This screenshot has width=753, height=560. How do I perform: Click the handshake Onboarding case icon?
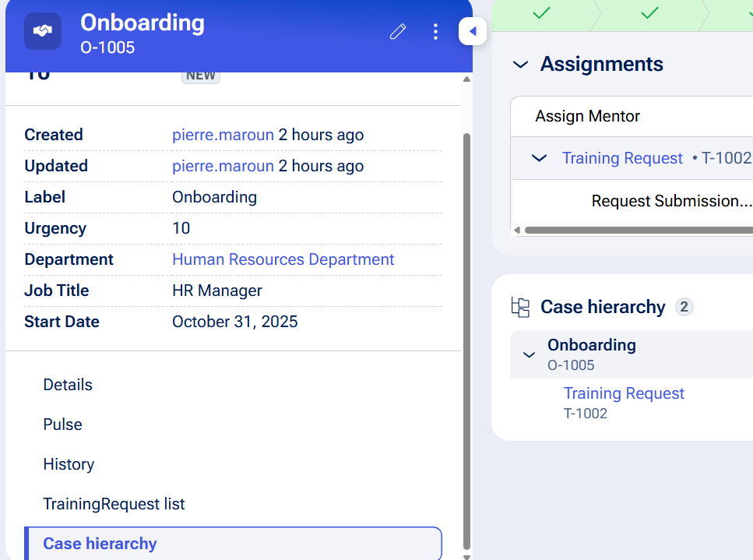pos(43,32)
